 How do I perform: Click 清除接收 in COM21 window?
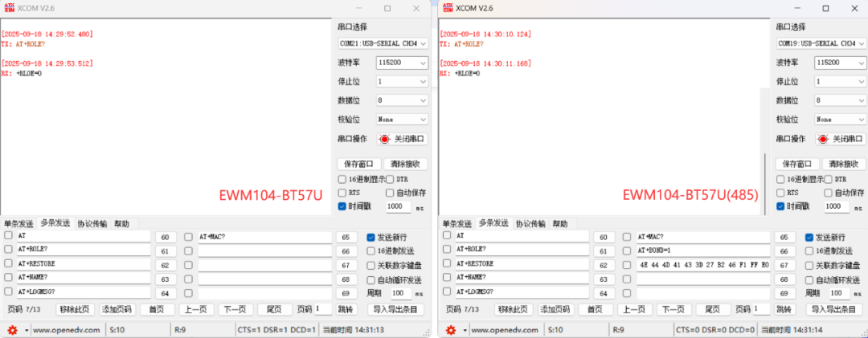(405, 165)
